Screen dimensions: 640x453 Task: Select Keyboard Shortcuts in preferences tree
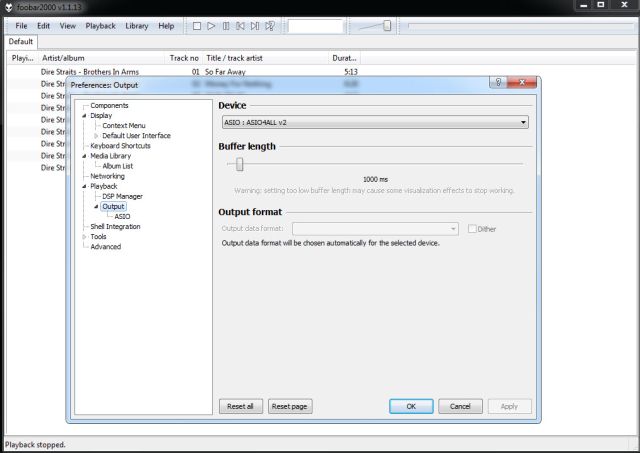tap(120, 146)
